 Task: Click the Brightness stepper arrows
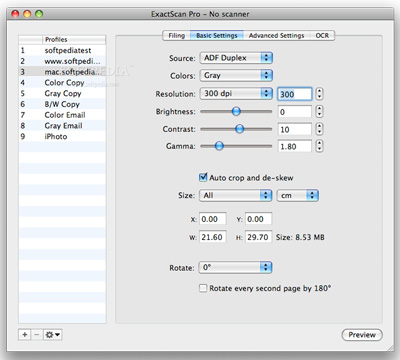tap(319, 111)
